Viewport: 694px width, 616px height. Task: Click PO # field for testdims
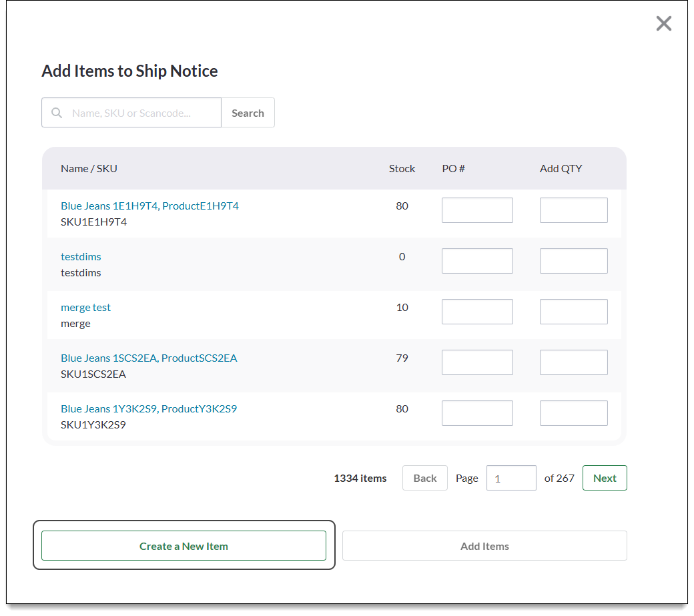[477, 261]
